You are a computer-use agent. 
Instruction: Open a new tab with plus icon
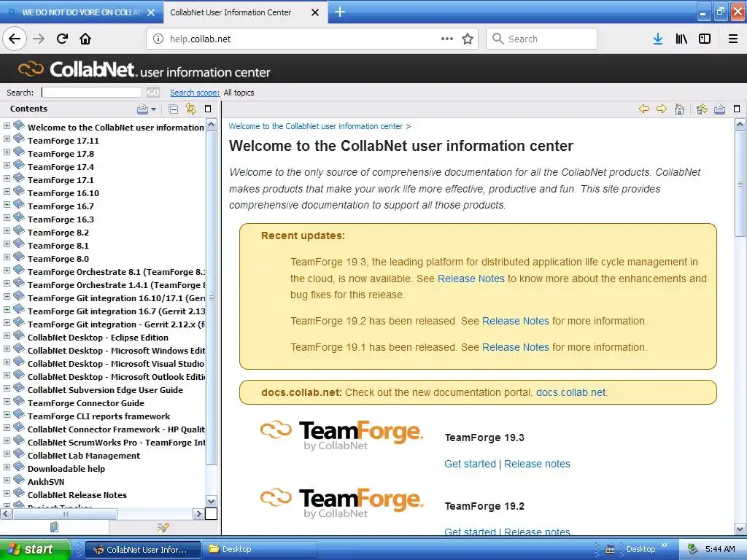(340, 12)
